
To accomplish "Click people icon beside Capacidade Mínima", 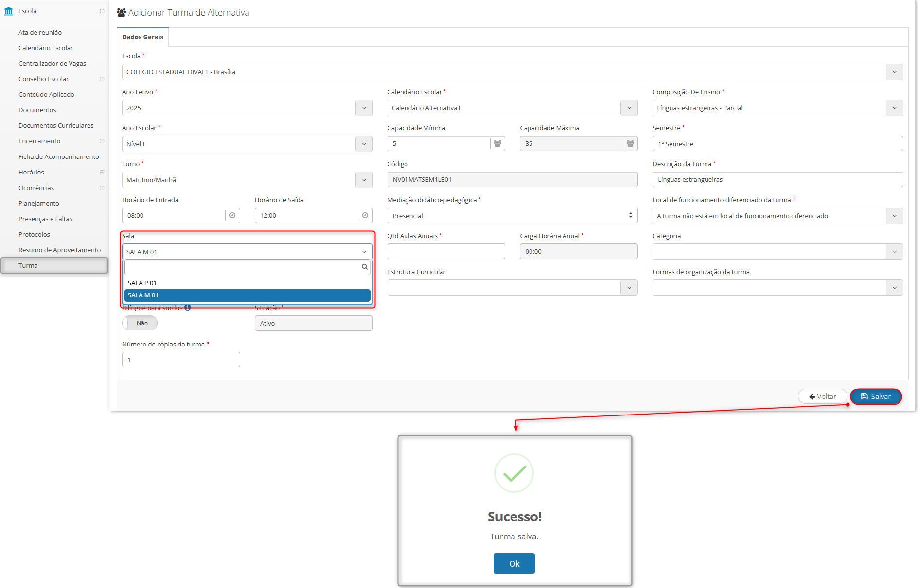I will click(x=497, y=144).
